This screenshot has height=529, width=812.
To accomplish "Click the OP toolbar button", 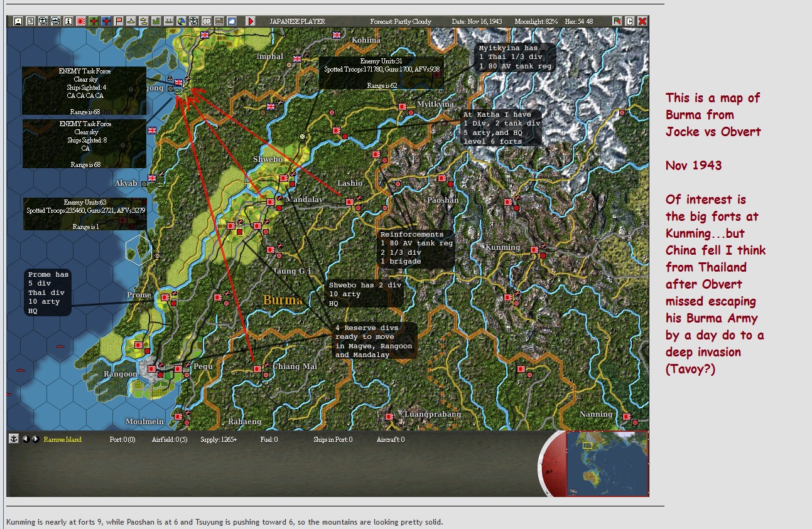I will 206,21.
